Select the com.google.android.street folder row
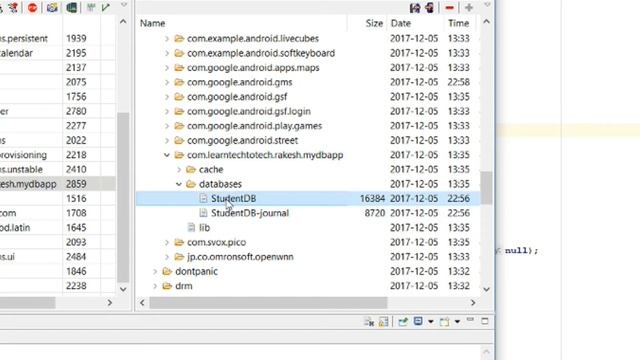The width and height of the screenshot is (640, 360). pos(308,140)
